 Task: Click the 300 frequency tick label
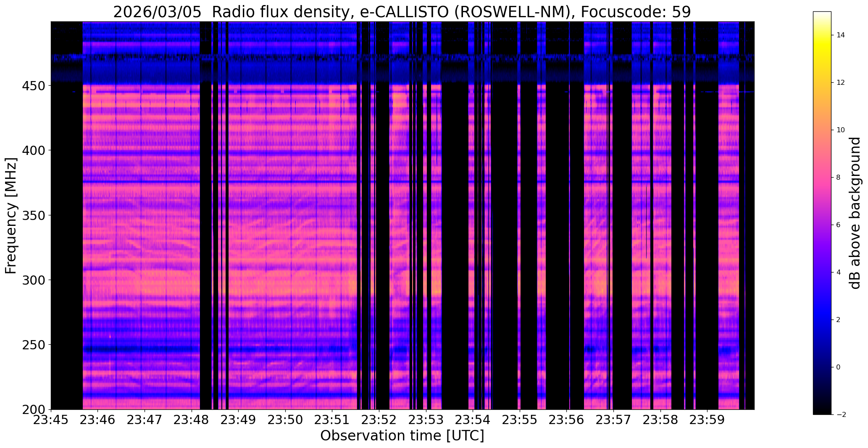tap(34, 280)
